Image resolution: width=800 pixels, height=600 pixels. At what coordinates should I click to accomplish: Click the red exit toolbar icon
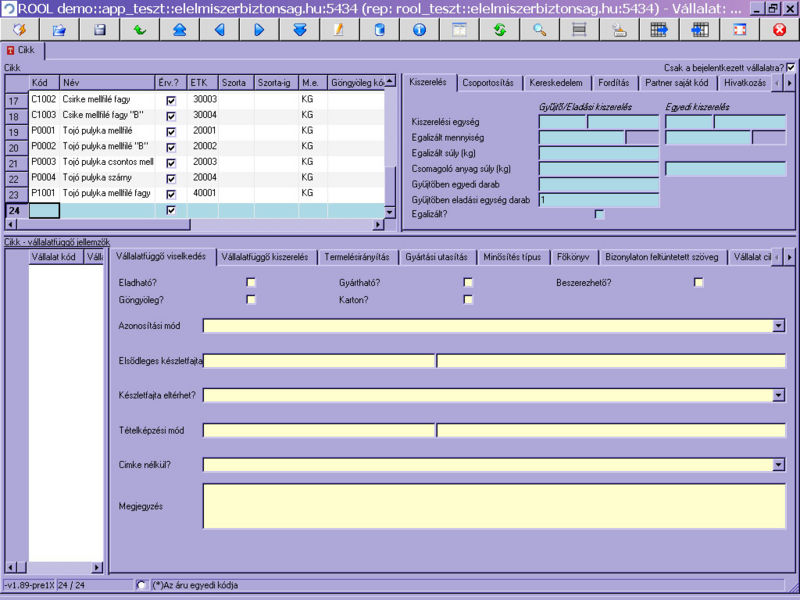pos(779,30)
